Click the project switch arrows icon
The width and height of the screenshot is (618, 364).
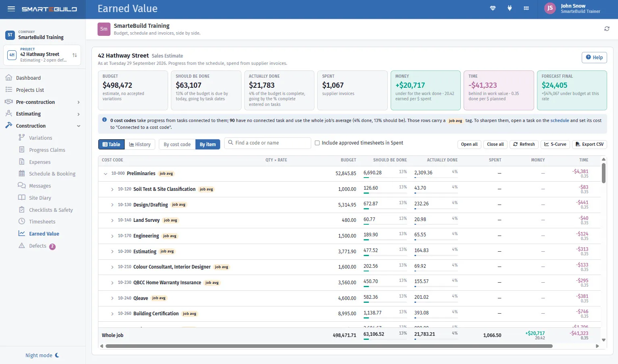click(x=75, y=55)
